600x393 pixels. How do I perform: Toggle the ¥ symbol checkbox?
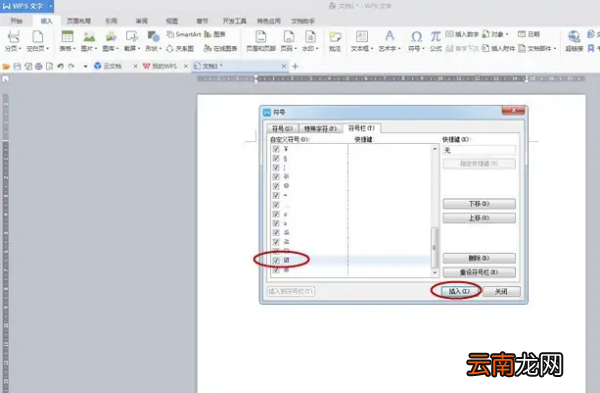coord(276,149)
